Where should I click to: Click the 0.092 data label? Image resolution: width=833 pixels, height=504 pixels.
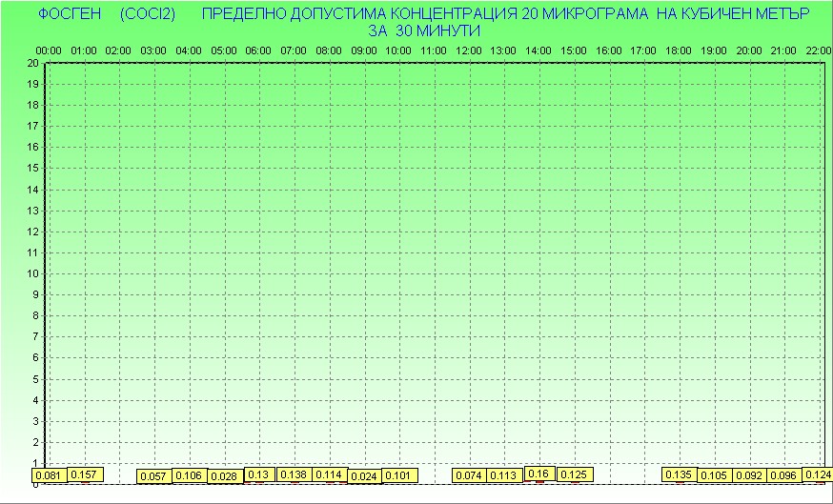point(749,475)
